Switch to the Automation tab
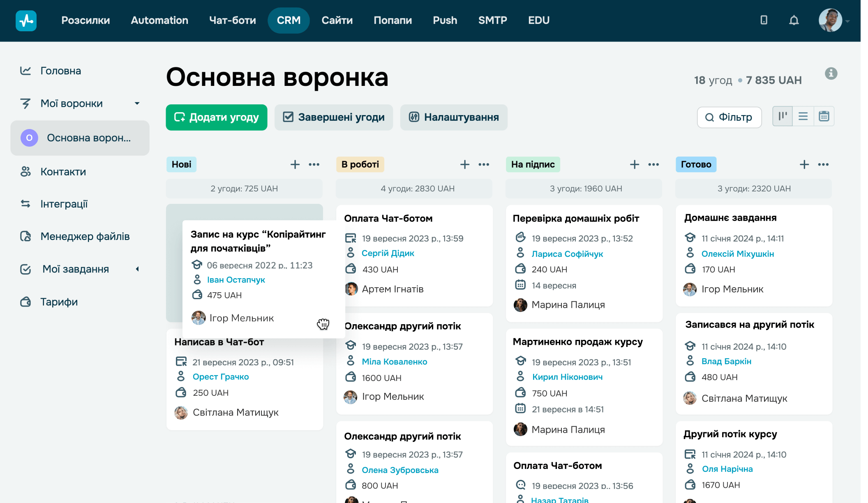This screenshot has width=868, height=503. 159,20
